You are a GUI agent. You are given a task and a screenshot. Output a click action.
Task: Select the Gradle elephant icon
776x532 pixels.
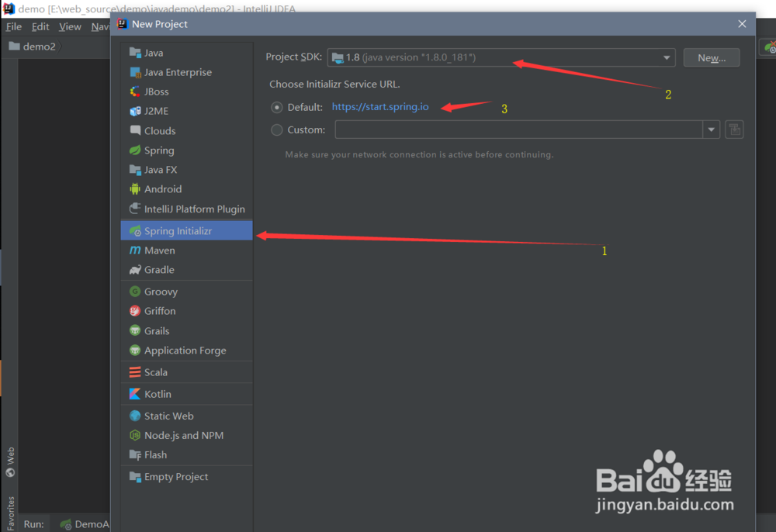coord(134,270)
